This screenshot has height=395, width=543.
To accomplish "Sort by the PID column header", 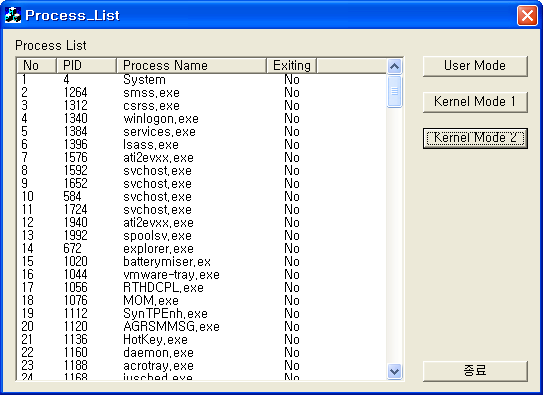I will click(x=86, y=65).
